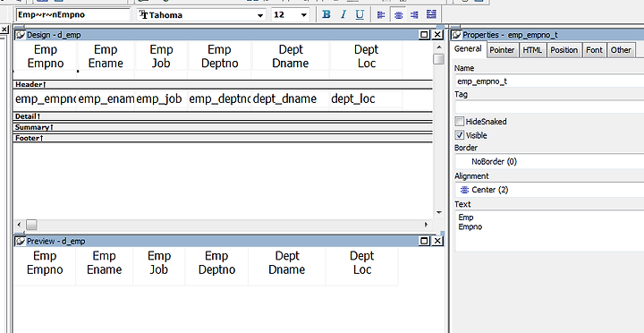This screenshot has height=333, width=644.
Task: Apply left text alignment
Action: click(381, 15)
